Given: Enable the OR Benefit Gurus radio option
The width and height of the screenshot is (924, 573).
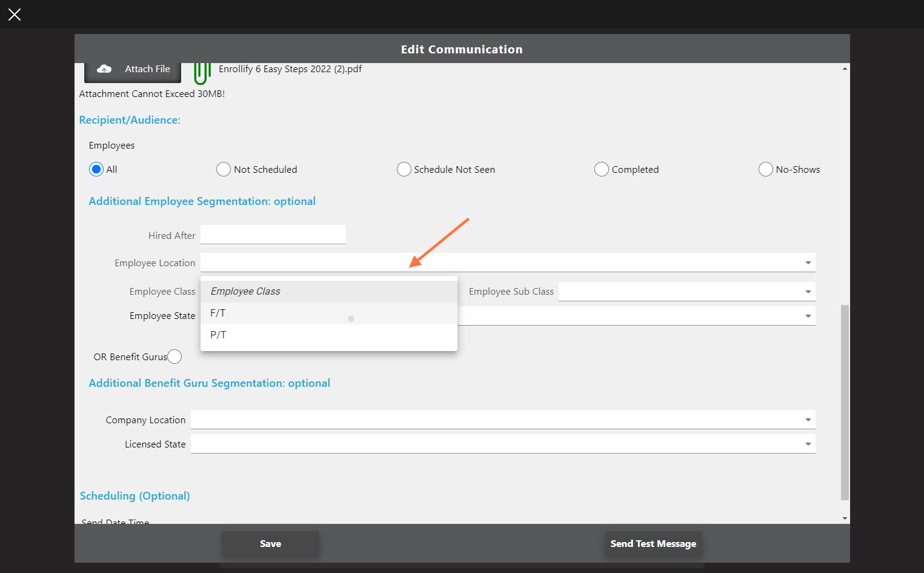Looking at the screenshot, I should click(174, 357).
